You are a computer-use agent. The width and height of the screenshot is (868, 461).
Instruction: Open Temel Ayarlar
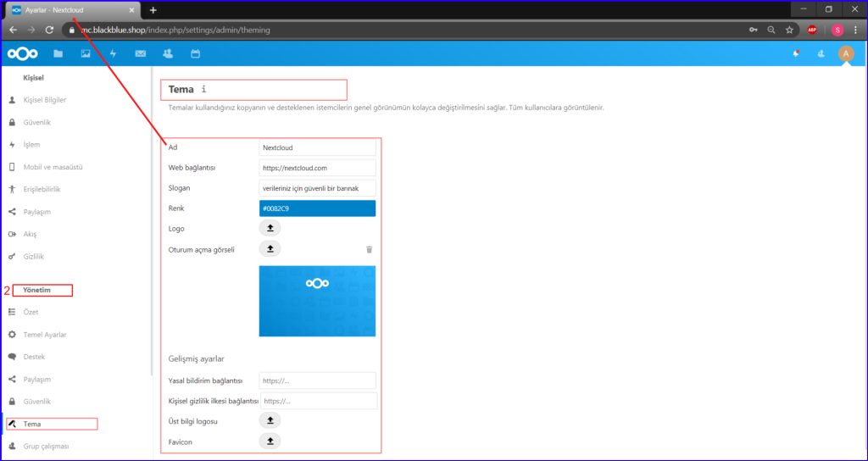(x=45, y=335)
